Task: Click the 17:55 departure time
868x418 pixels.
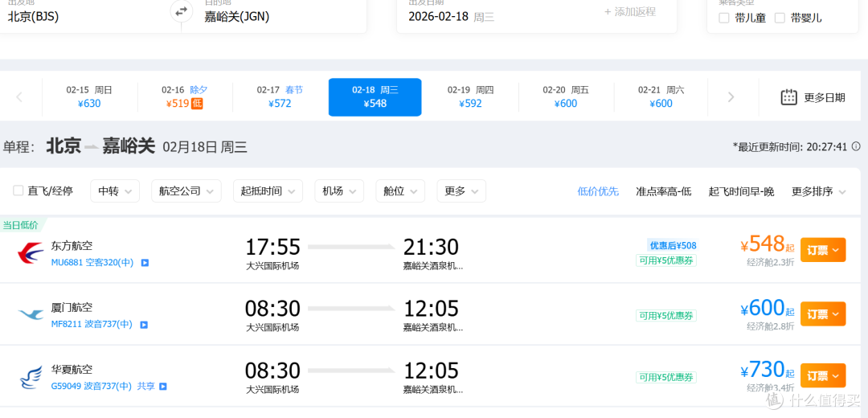Action: pyautogui.click(x=272, y=247)
